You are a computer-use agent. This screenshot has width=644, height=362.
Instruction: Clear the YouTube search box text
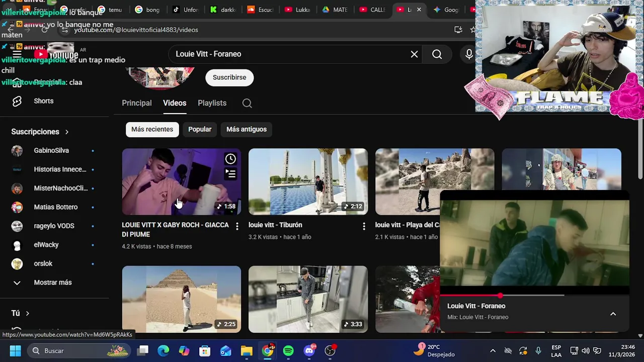click(414, 54)
